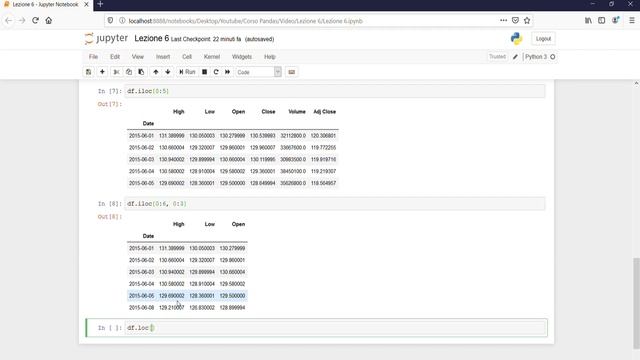The image size is (640, 360).
Task: Close the Lezione 6 browser tab
Action: point(86,4)
